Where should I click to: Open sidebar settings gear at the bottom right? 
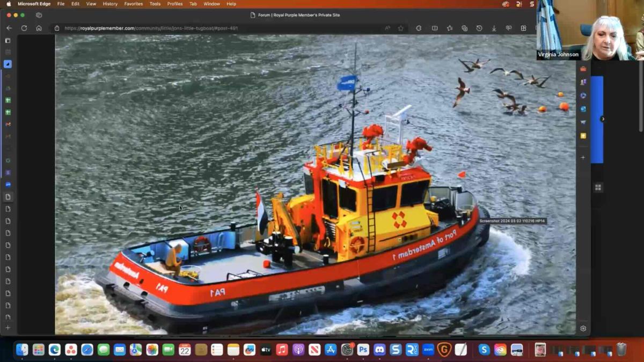coord(583,328)
